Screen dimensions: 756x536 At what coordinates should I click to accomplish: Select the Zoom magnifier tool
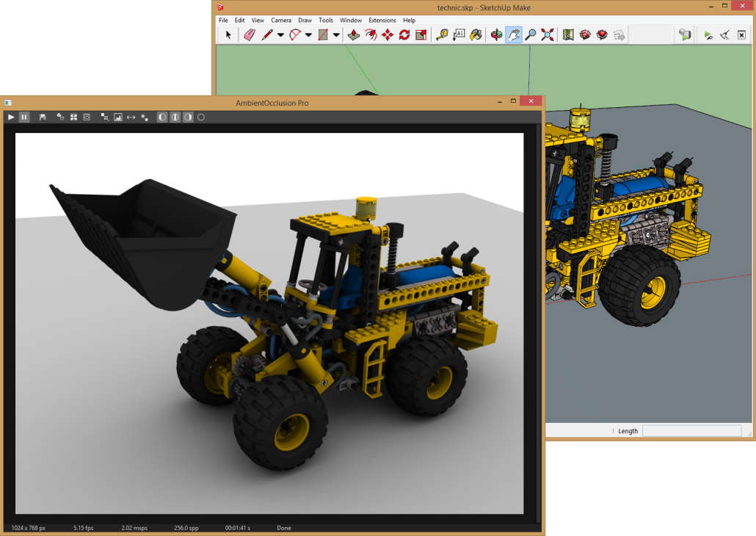point(531,35)
